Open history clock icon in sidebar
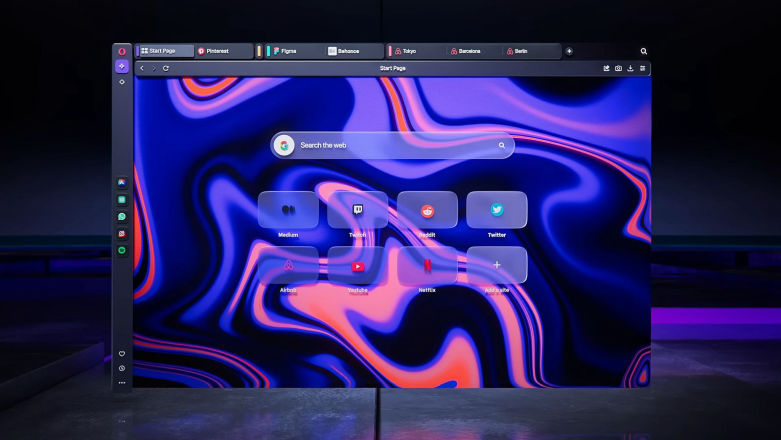The width and height of the screenshot is (781, 440). click(x=122, y=369)
